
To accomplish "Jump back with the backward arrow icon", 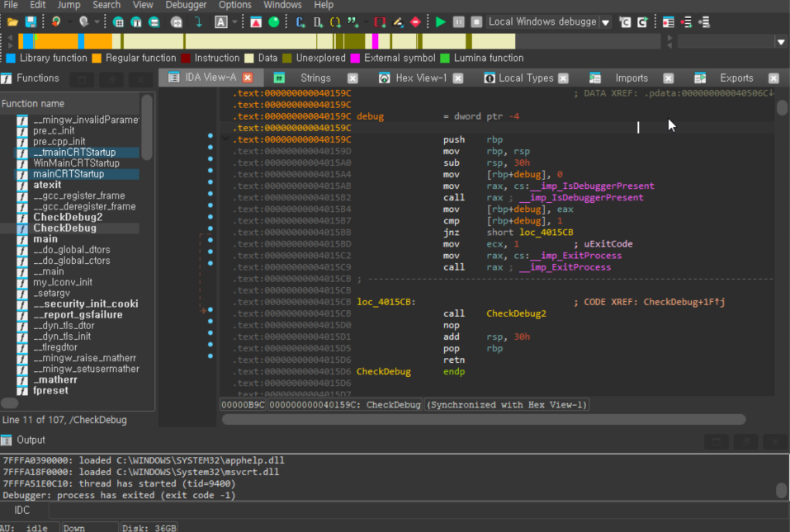I will pos(56,22).
